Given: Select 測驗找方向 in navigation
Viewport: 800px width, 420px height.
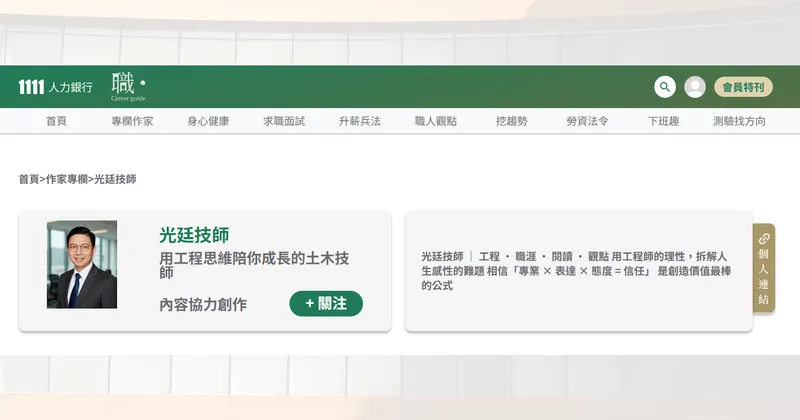Looking at the screenshot, I should 739,121.
